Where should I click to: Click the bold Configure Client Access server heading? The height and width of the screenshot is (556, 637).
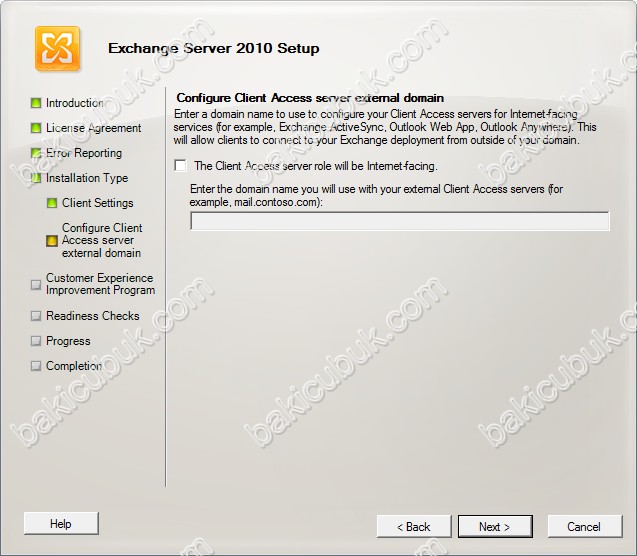coord(310,98)
